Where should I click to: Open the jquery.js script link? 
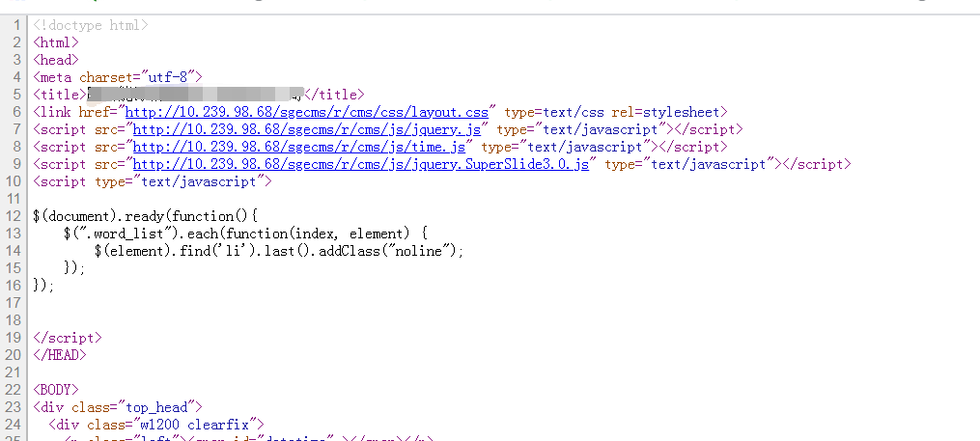(x=306, y=130)
